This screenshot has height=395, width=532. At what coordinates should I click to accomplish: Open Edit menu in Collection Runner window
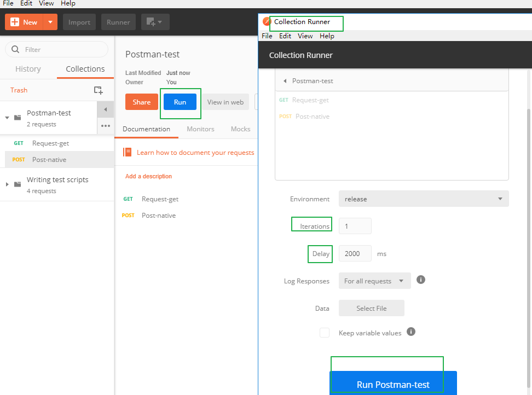(x=285, y=36)
